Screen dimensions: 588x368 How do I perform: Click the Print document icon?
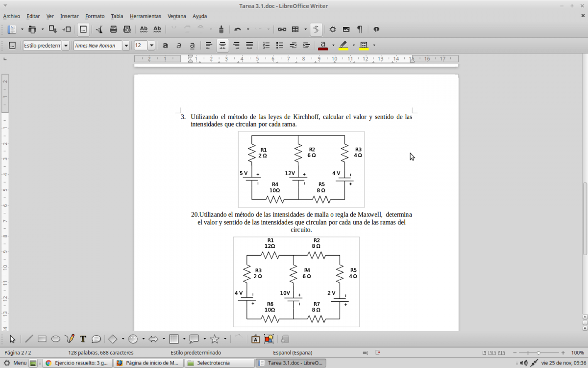pyautogui.click(x=113, y=29)
